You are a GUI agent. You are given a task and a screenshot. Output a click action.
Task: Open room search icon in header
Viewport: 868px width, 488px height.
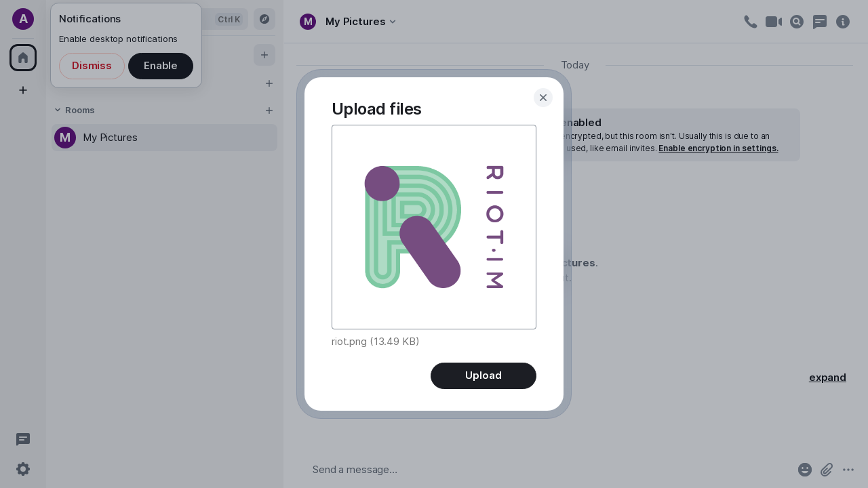click(x=797, y=22)
